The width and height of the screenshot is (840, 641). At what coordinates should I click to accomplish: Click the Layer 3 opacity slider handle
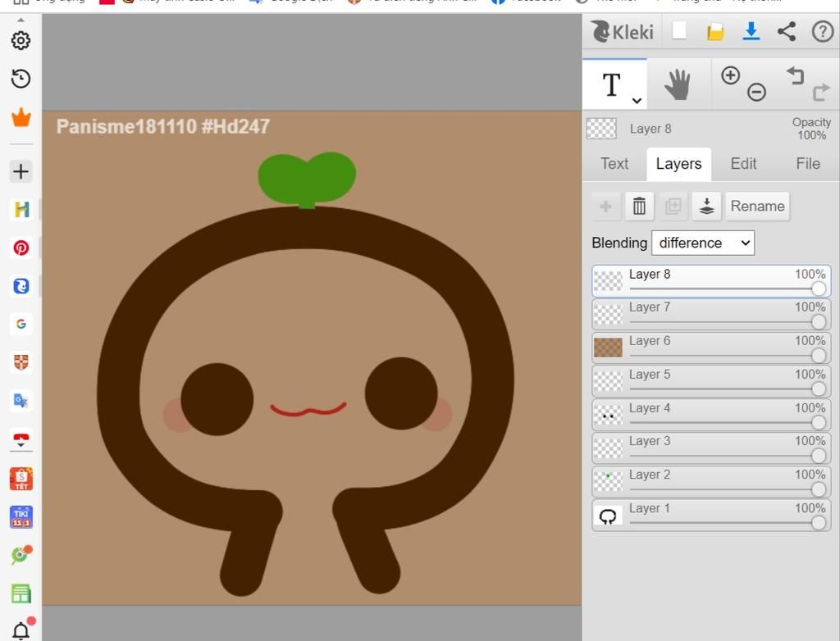tap(819, 456)
